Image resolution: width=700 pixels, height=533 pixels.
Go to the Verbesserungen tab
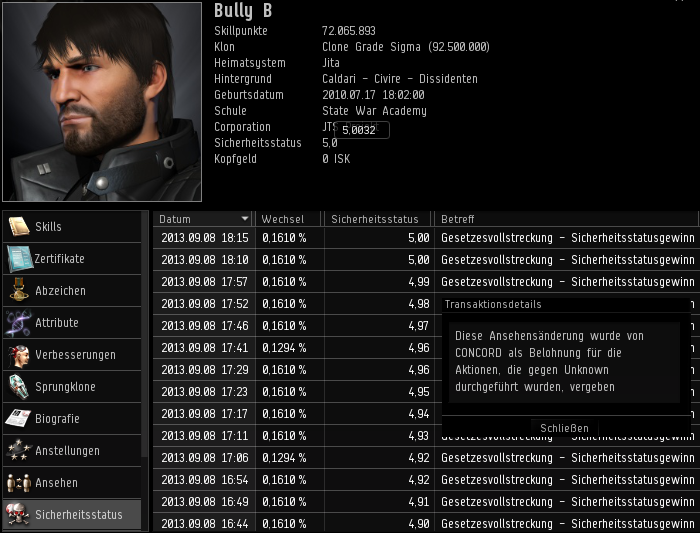tap(72, 354)
